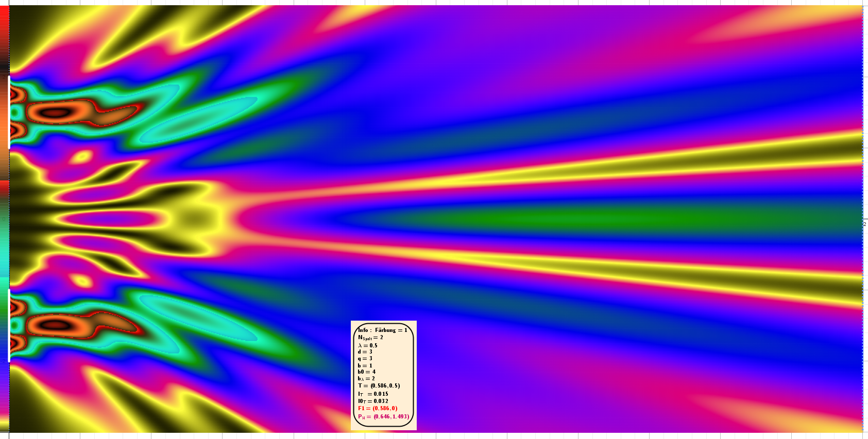Click the 'bλ = 2' line
This screenshot has height=439, width=868.
tap(366, 378)
